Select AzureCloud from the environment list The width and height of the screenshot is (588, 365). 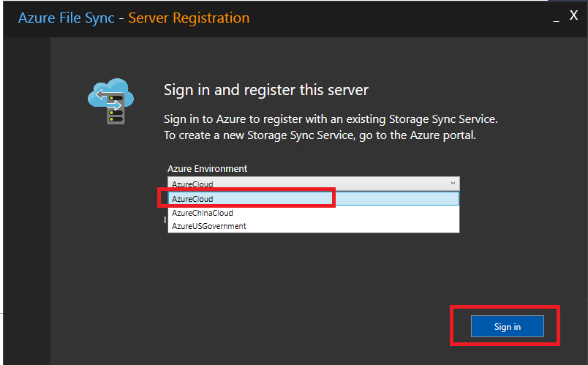coord(193,199)
